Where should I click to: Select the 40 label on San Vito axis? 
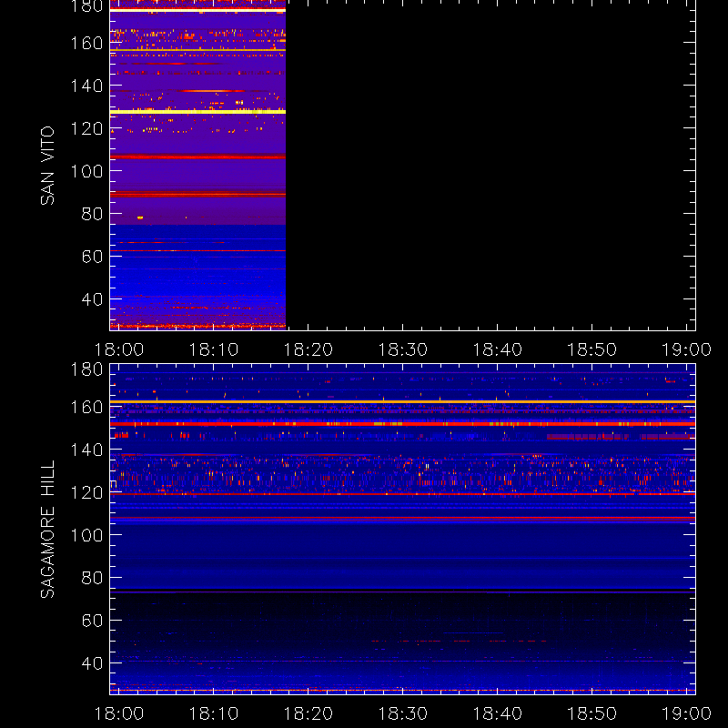tap(92, 299)
